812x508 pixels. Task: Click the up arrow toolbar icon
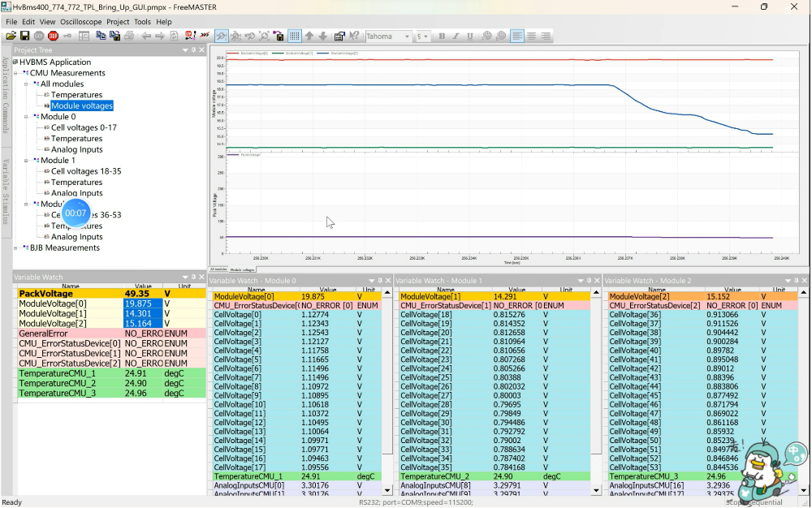pyautogui.click(x=309, y=36)
